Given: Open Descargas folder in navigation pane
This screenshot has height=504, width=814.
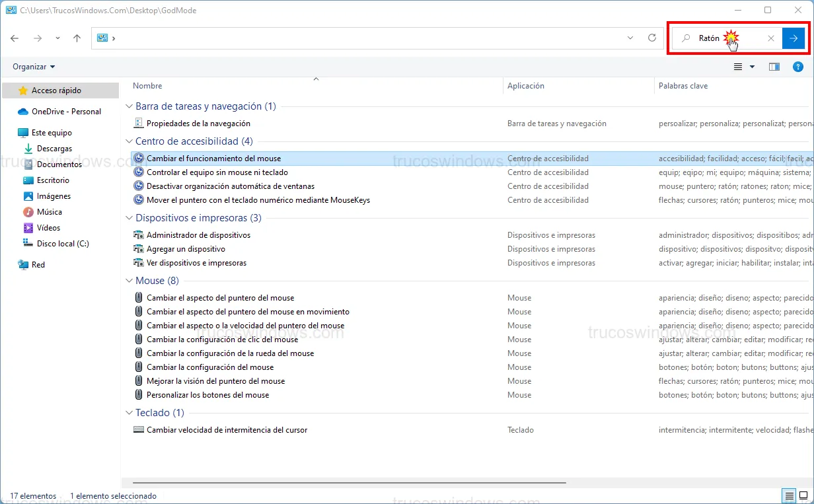Looking at the screenshot, I should click(x=54, y=149).
